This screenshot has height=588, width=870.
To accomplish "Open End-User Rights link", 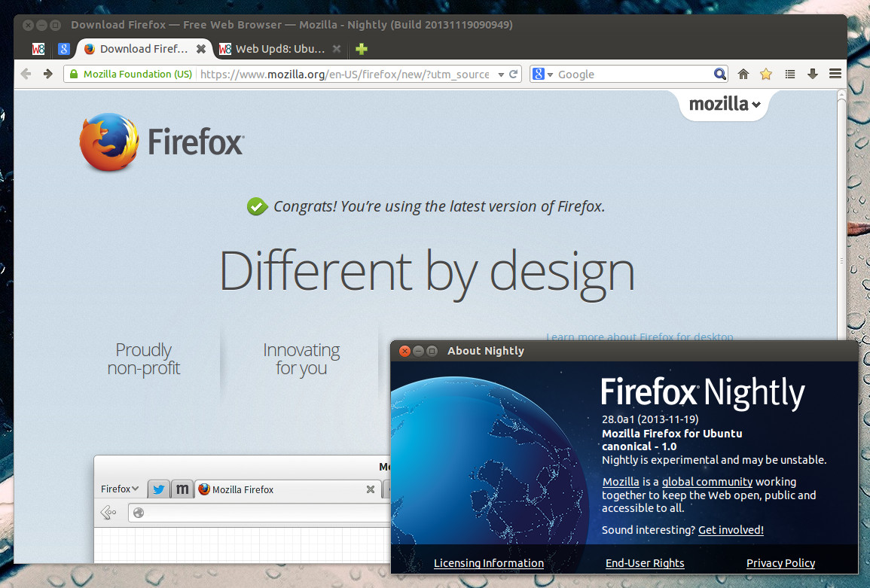I will click(x=645, y=563).
